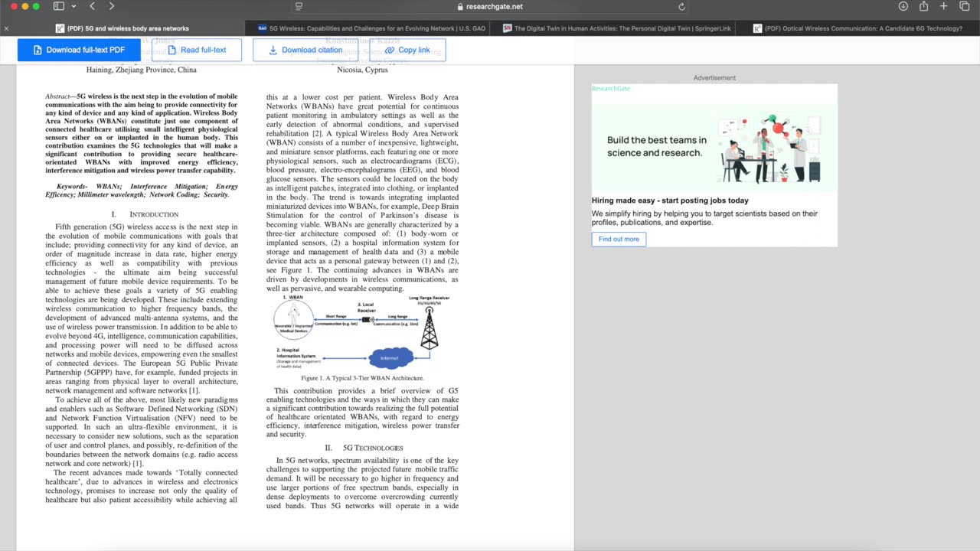Click the ResearchGate logo in advertisement

(611, 89)
